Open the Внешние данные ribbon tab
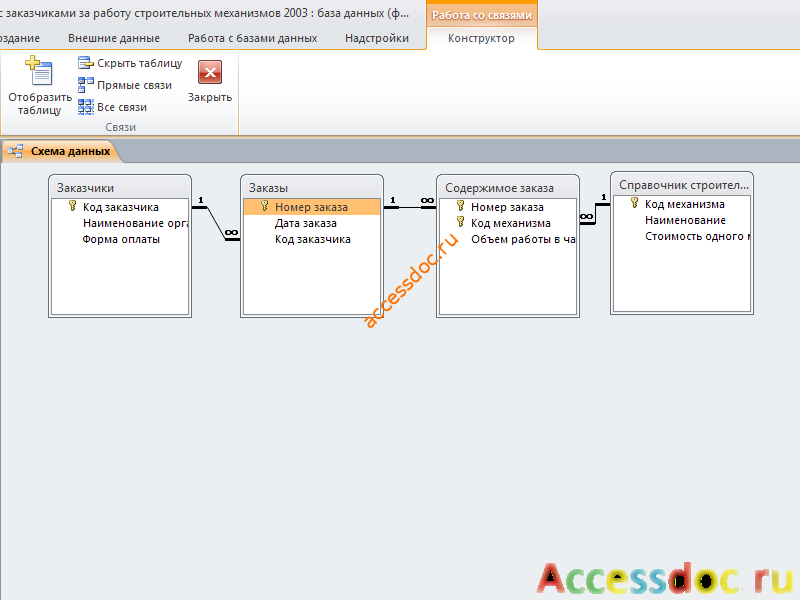Screen dimensions: 800x600 114,38
